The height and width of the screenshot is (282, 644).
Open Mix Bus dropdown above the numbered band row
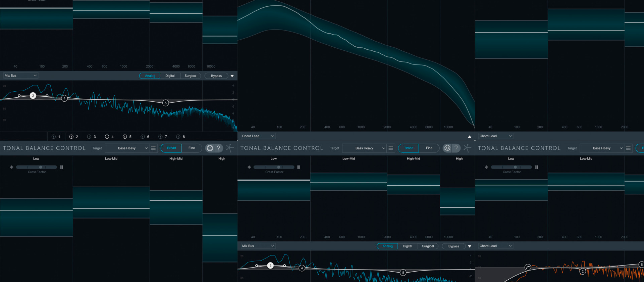tap(21, 76)
